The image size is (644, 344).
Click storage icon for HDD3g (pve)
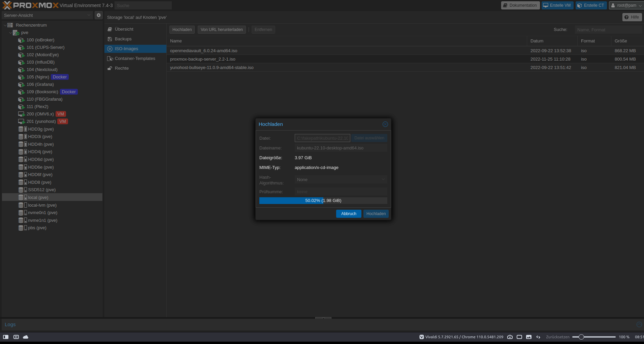[23, 129]
